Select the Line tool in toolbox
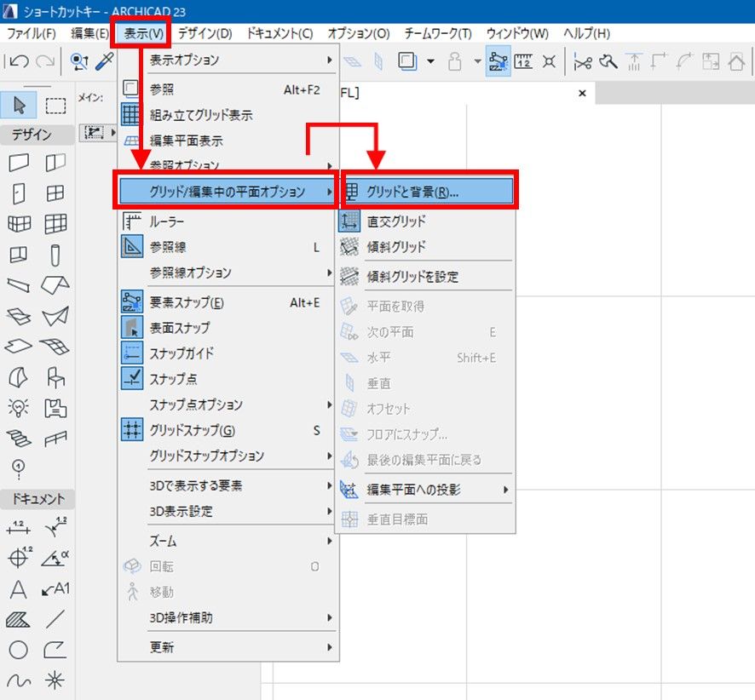755x700 pixels. [55, 620]
